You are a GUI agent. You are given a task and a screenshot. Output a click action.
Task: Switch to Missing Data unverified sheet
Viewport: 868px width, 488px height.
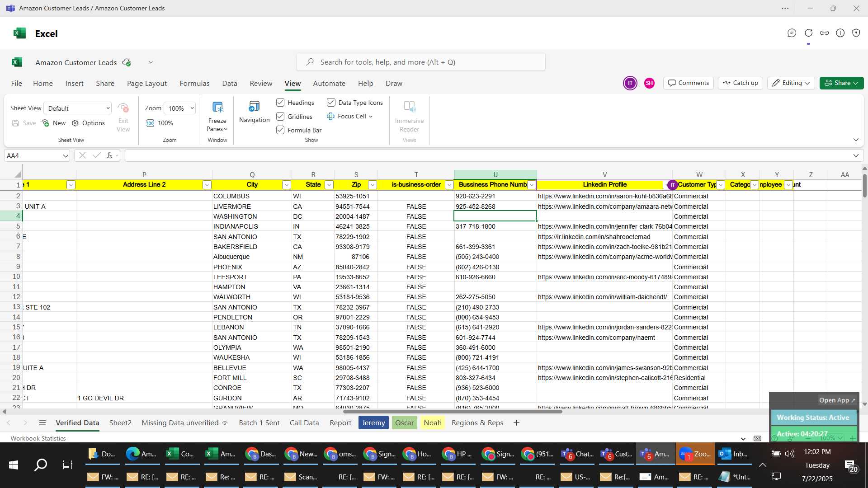[x=184, y=422]
